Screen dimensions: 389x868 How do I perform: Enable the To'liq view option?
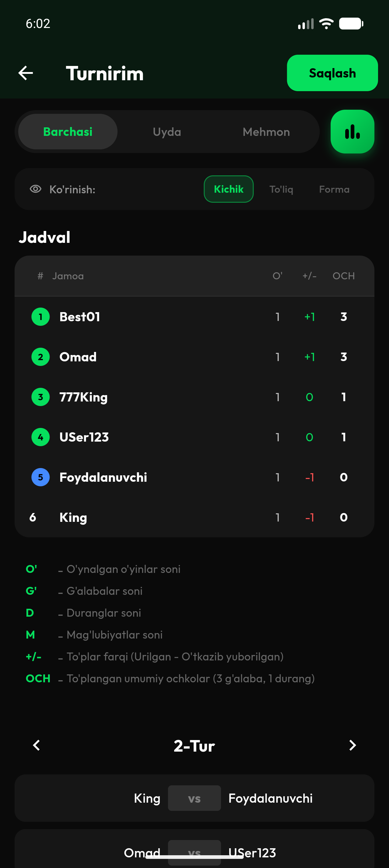(x=281, y=189)
